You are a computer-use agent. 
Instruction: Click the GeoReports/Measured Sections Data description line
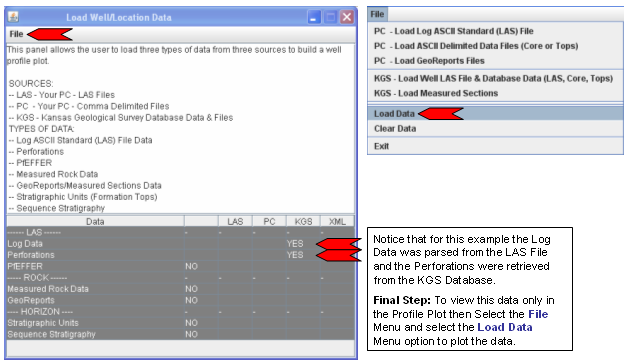point(85,186)
